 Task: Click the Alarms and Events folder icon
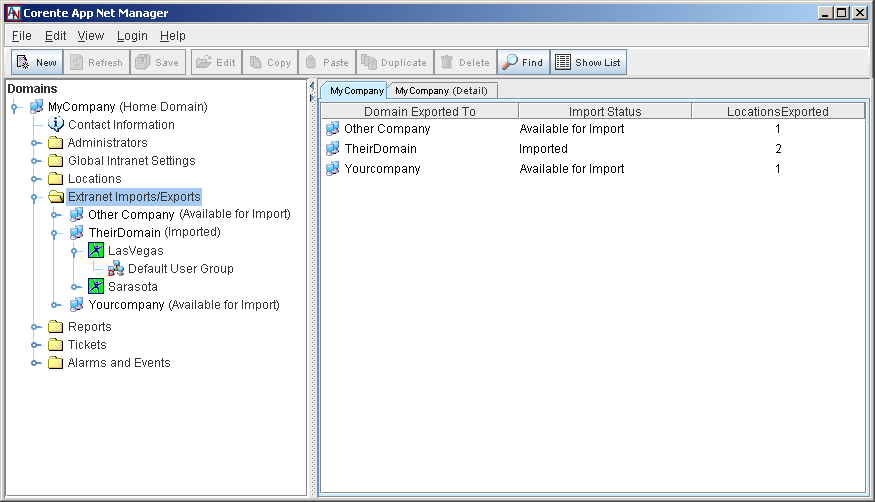point(55,363)
